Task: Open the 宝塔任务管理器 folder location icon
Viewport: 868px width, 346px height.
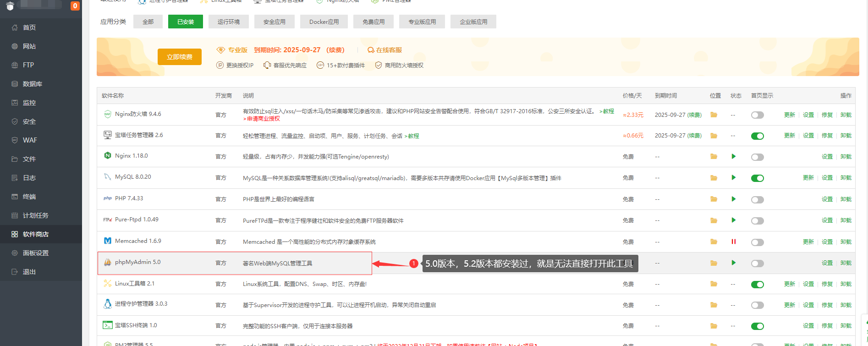Action: pyautogui.click(x=714, y=136)
